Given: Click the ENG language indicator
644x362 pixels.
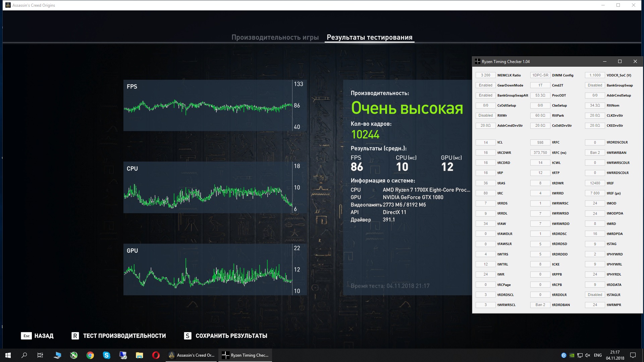Looking at the screenshot, I should (598, 355).
